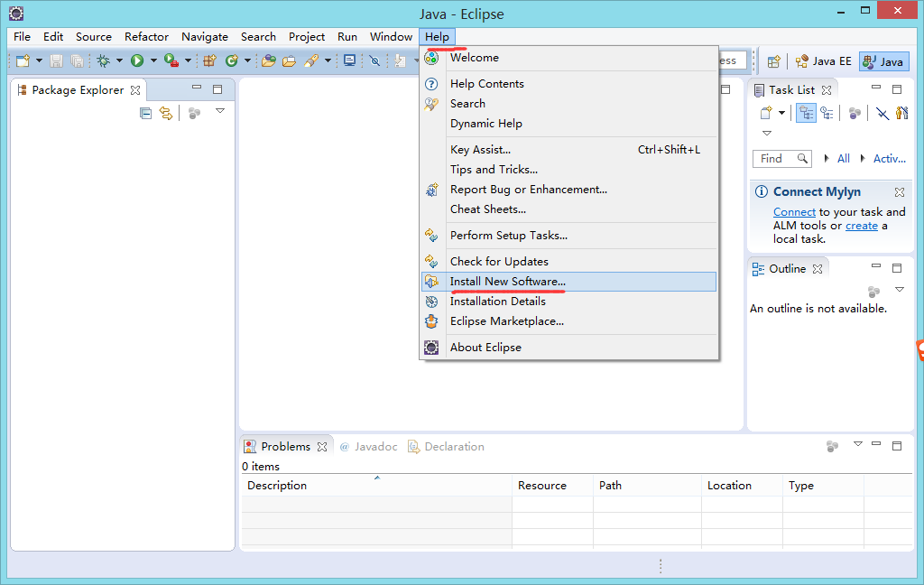This screenshot has width=924, height=585.
Task: Toggle Link with Editor in Package Explorer
Action: [166, 113]
